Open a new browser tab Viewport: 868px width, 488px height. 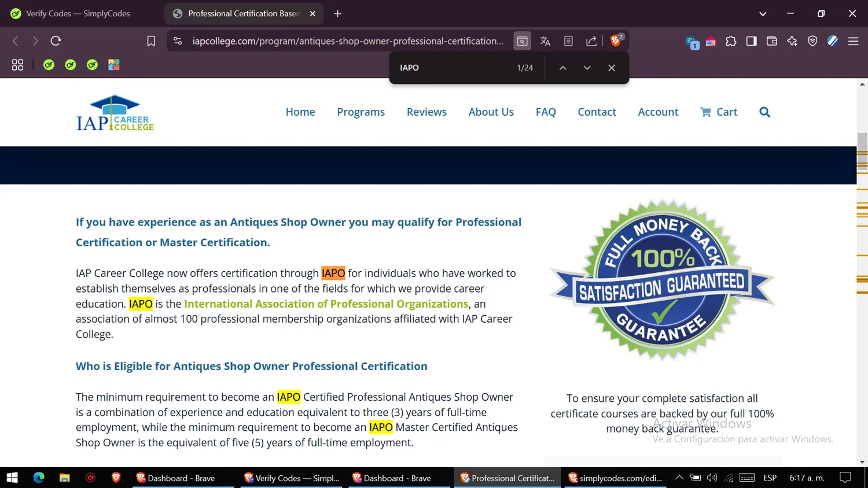[x=337, y=13]
